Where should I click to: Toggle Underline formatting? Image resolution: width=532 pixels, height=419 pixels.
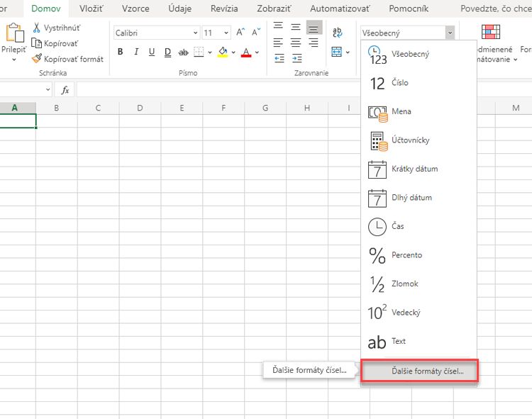pos(152,52)
